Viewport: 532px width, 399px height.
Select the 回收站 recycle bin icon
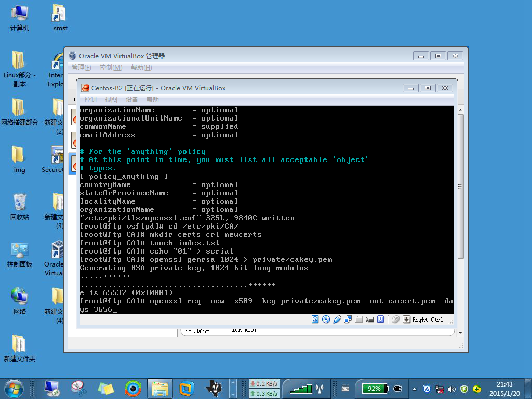tap(19, 207)
